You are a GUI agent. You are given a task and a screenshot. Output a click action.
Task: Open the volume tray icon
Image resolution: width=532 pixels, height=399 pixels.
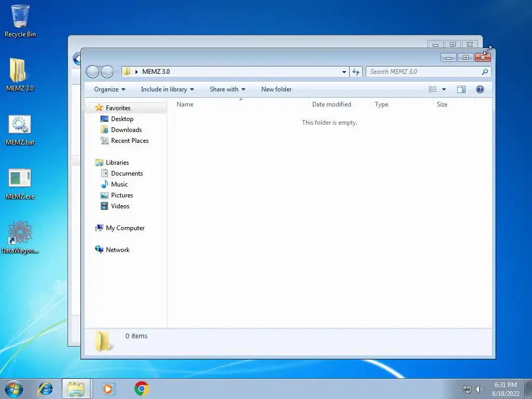point(480,389)
